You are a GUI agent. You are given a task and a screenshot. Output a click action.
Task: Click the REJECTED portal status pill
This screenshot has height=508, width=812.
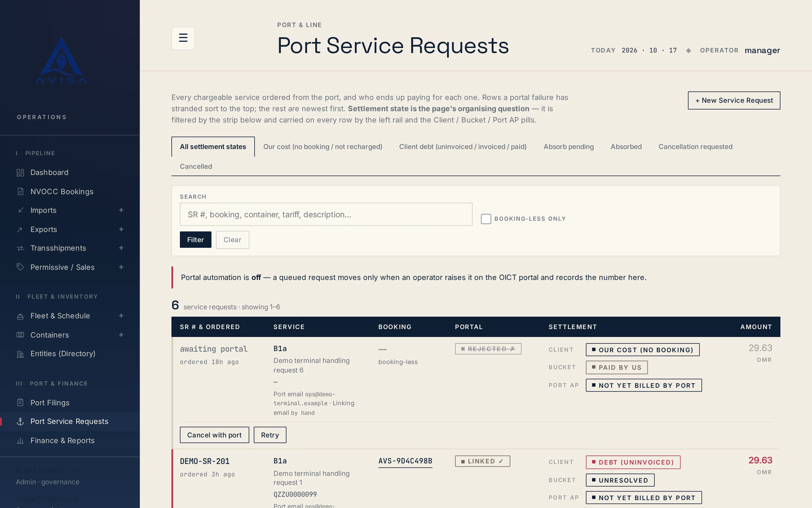tap(488, 349)
